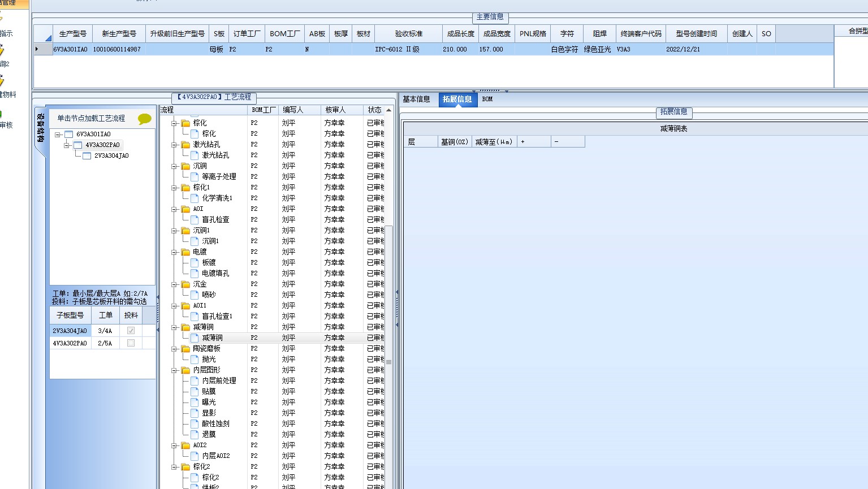Click the 沉金 folder icon
Image resolution: width=868 pixels, height=489 pixels.
pyautogui.click(x=185, y=284)
